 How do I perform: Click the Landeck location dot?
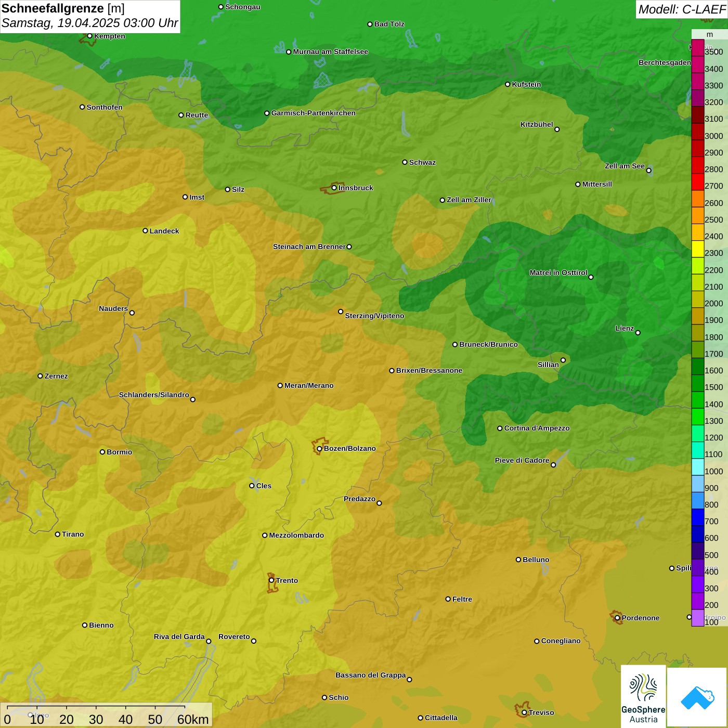[x=145, y=231]
